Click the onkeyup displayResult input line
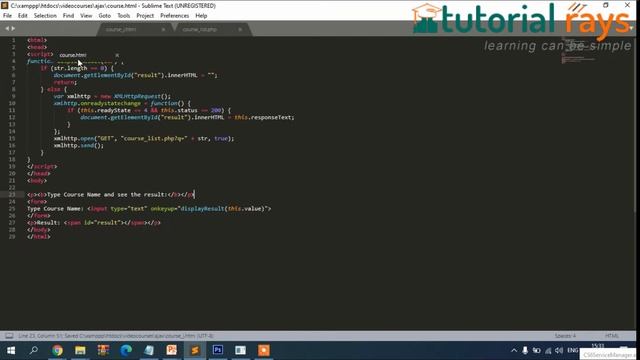 pos(149,209)
